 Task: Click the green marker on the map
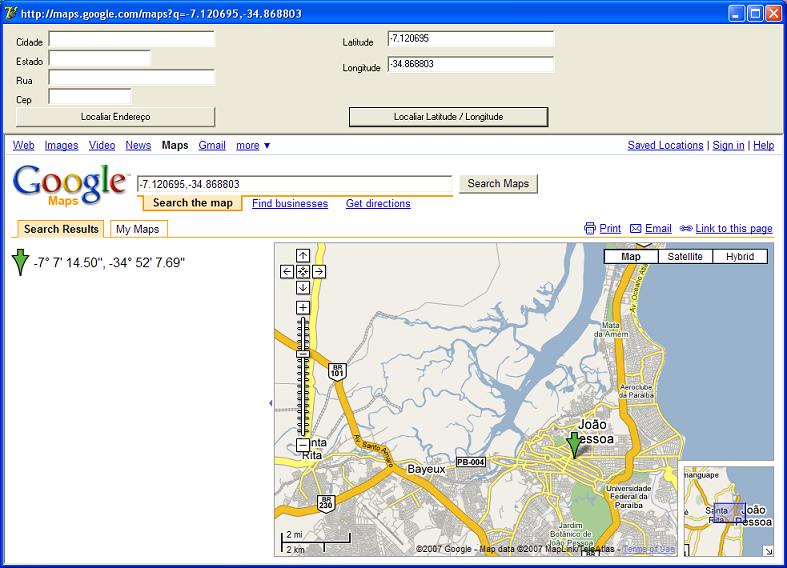(x=574, y=444)
